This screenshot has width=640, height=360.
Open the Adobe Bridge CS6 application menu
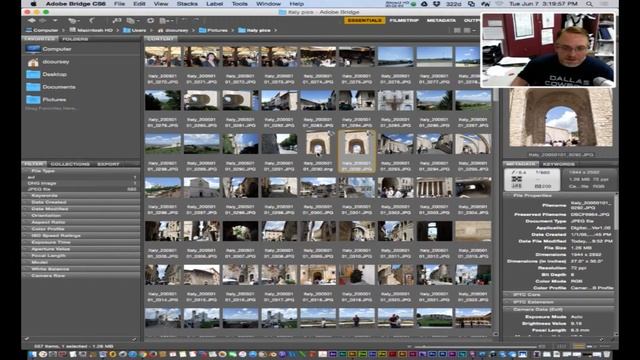tap(76, 4)
